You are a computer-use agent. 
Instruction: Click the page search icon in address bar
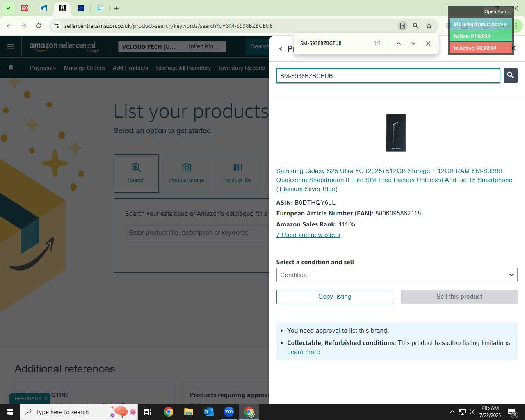point(403,26)
